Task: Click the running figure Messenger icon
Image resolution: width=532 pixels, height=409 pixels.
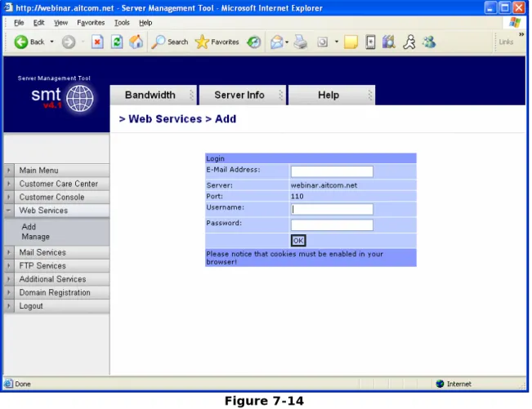Action: [409, 42]
